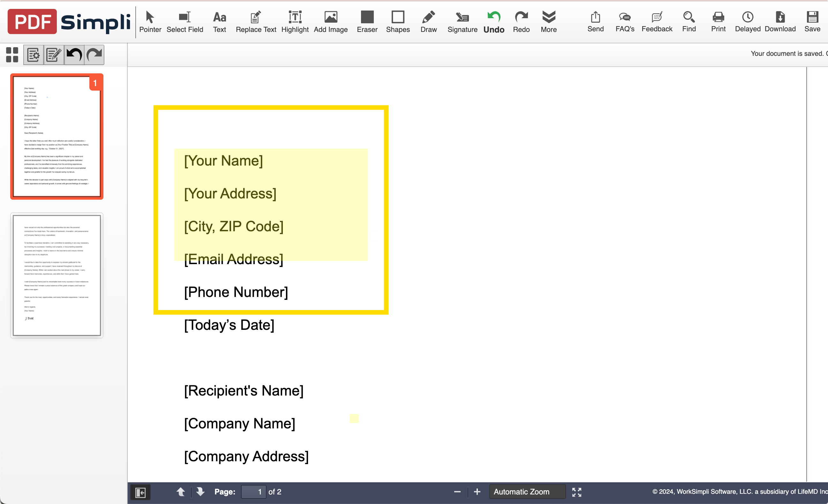The width and height of the screenshot is (828, 504).
Task: Go to the next page arrow
Action: [200, 492]
